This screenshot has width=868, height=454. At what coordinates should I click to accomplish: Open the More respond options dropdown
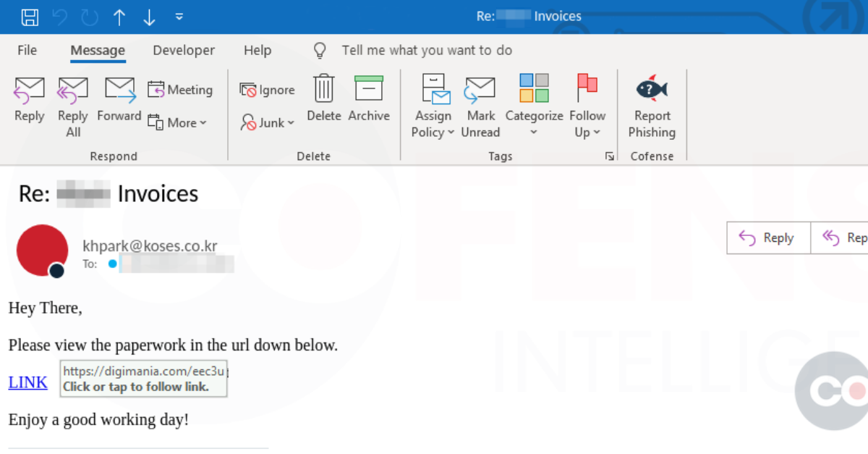[x=178, y=122]
